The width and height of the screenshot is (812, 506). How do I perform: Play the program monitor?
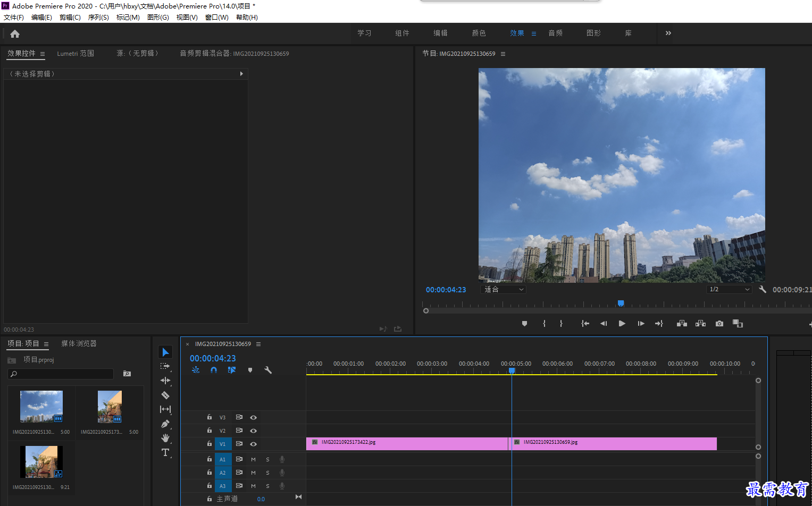tap(622, 323)
